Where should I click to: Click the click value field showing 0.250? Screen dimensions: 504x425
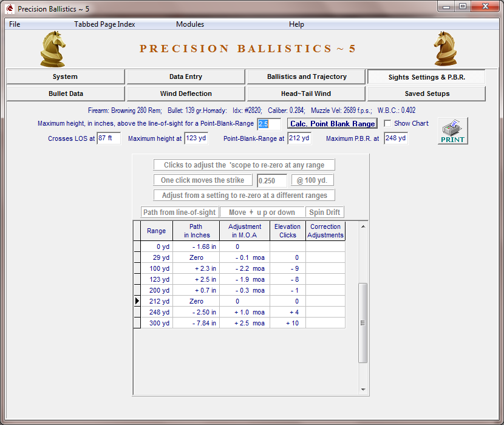click(272, 181)
